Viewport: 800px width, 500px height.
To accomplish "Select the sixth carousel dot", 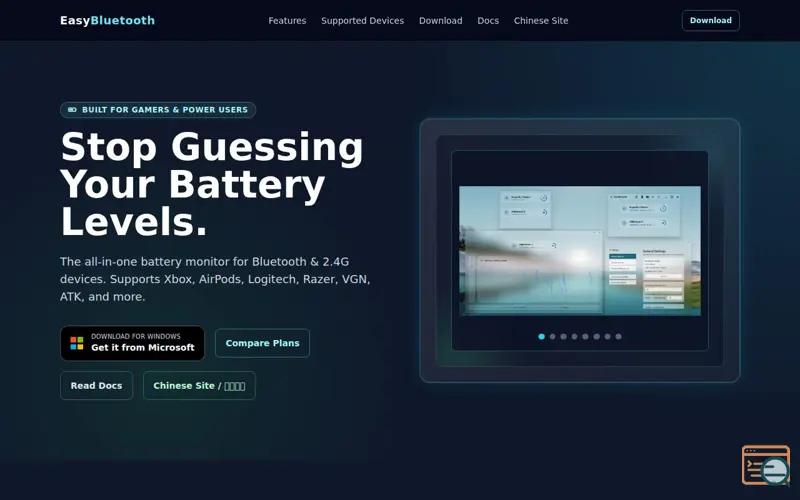I will click(596, 336).
